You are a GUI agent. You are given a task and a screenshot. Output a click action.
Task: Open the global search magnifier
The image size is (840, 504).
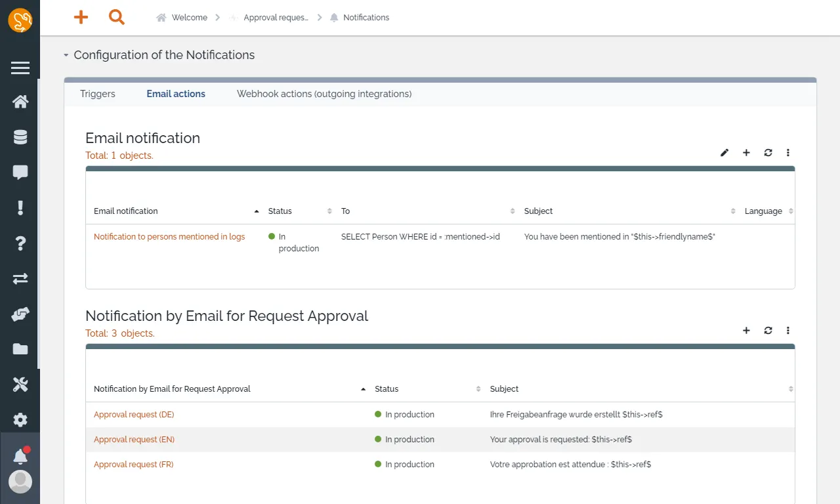click(x=117, y=18)
